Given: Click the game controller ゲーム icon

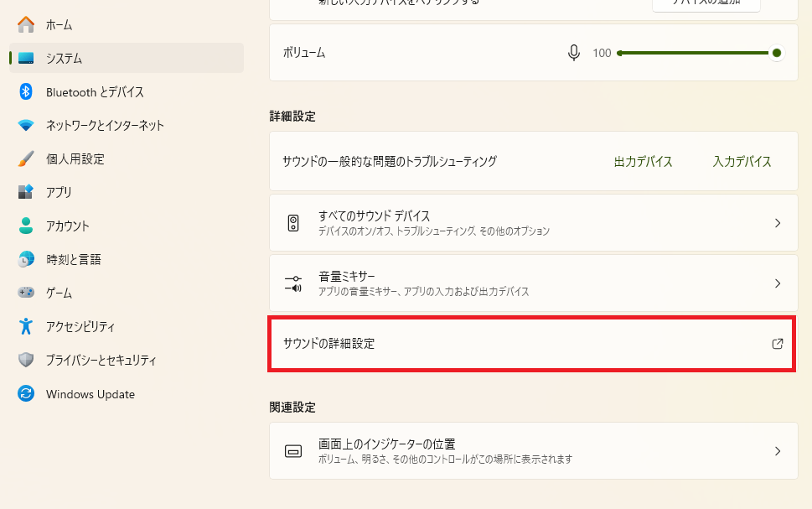Looking at the screenshot, I should pyautogui.click(x=26, y=293).
